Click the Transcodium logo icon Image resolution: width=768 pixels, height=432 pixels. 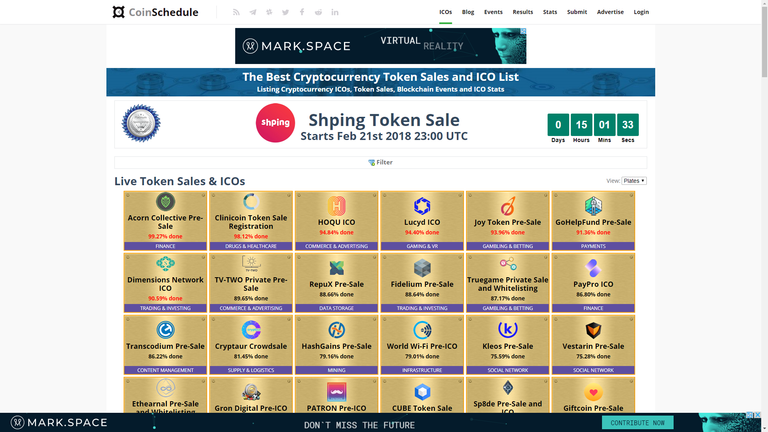coord(166,330)
